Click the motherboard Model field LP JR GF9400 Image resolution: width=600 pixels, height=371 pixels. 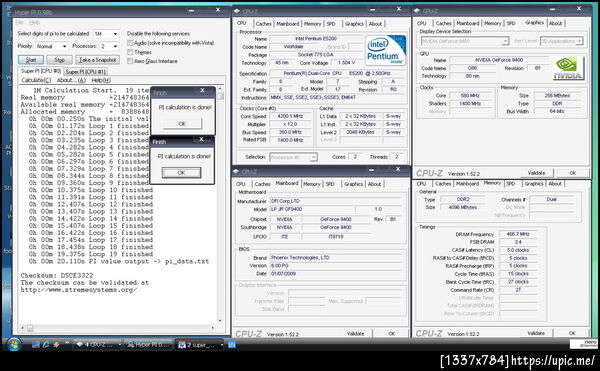pyautogui.click(x=312, y=209)
